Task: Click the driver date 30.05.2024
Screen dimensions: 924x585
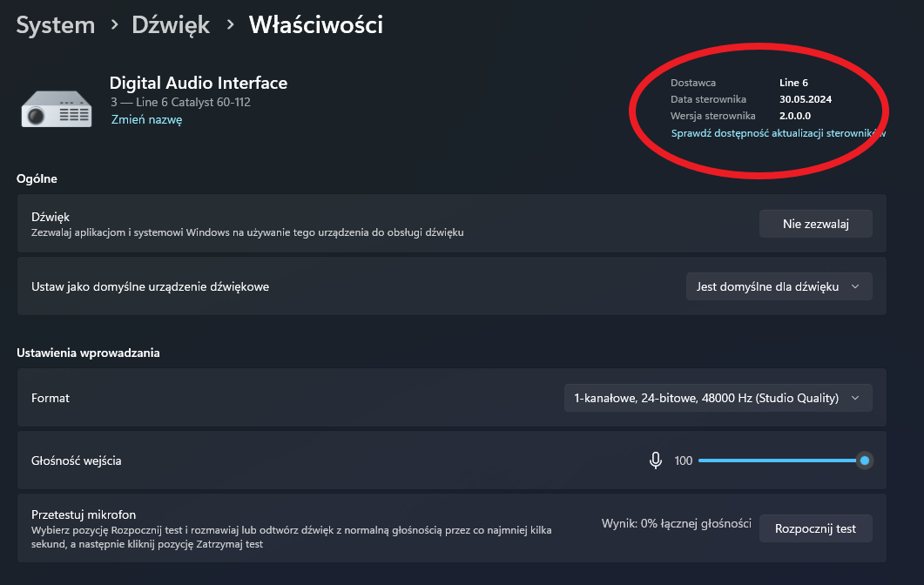Action: point(805,99)
